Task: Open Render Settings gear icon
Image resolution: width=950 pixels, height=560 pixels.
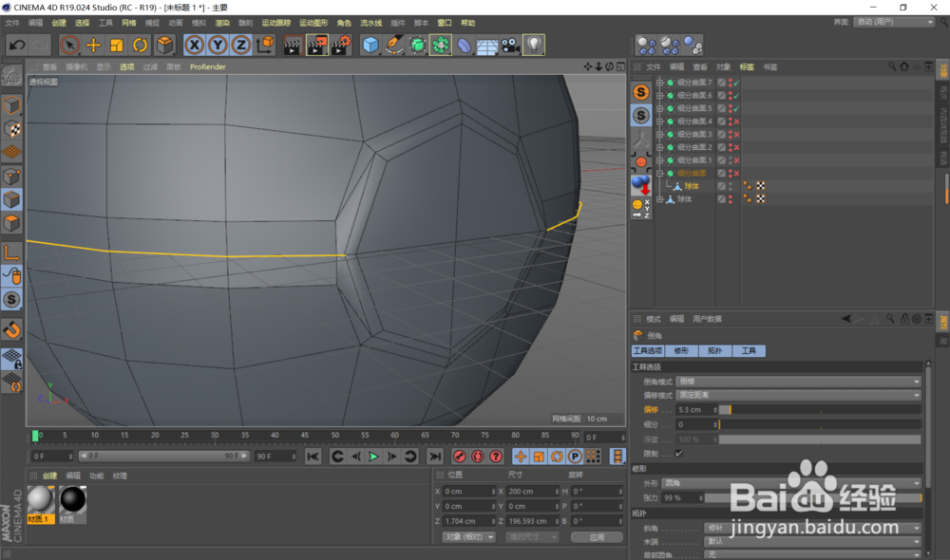Action: coord(341,45)
